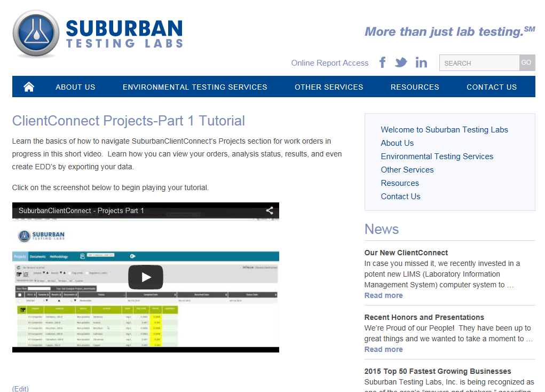Open the share icon on the video player
The image size is (545, 392).
coord(269,210)
